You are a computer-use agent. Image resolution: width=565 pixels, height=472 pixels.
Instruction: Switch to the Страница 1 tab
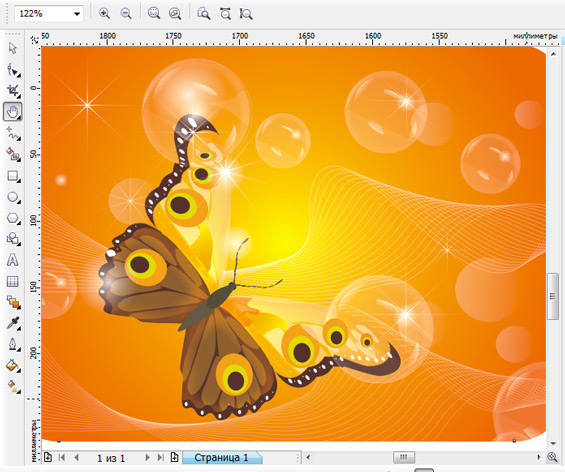coord(222,458)
